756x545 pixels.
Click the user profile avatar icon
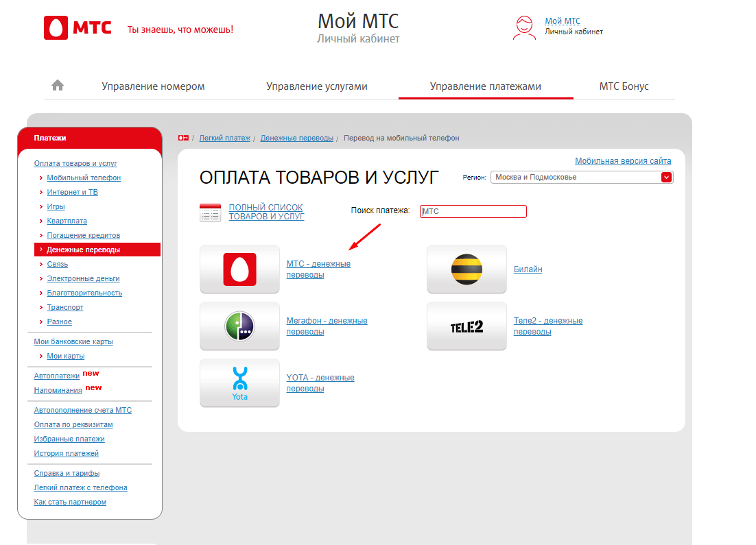click(524, 28)
